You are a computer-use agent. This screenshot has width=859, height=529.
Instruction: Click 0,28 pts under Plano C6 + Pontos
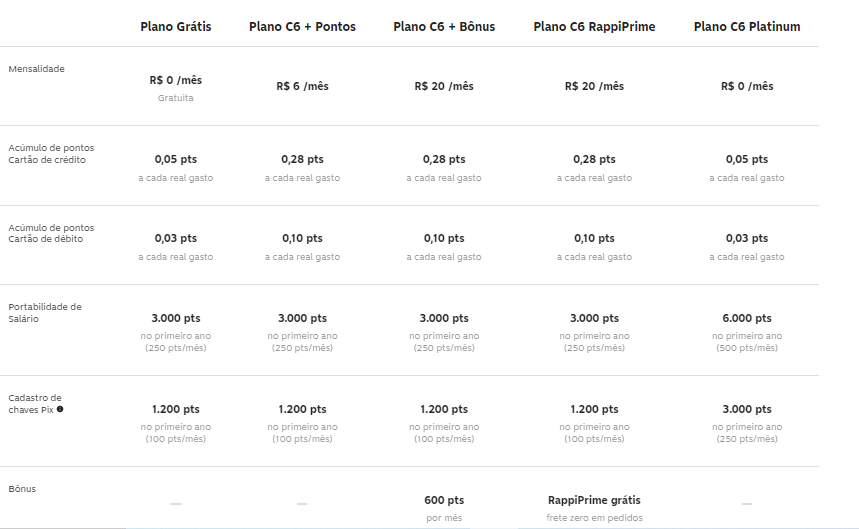[302, 159]
